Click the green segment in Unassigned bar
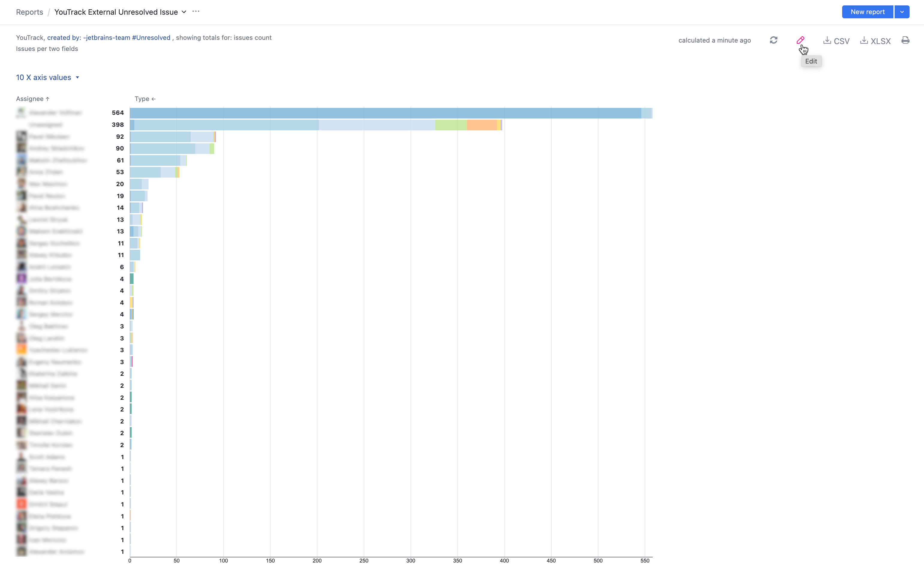Screen dimensions: 924x570 pos(451,125)
